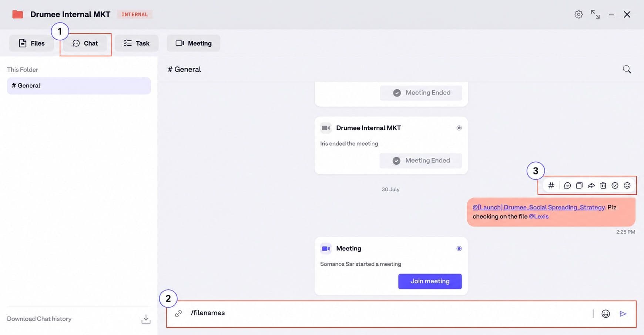
Task: Click the @Lexis mention
Action: [x=539, y=216]
